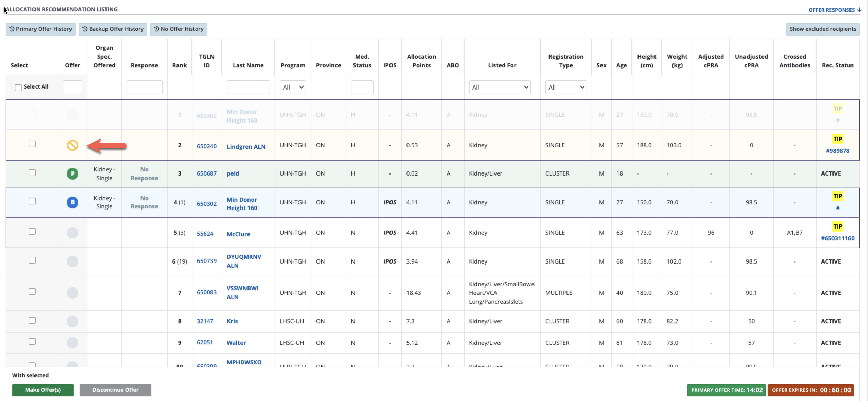Open TGLN ID 650240 link
Viewport: 868px width, 401px height.
coord(207,146)
